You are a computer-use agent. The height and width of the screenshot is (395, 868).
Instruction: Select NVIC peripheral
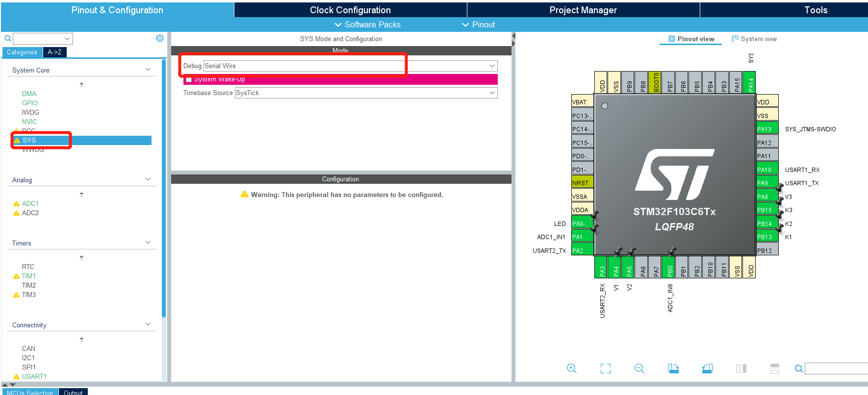click(x=29, y=122)
